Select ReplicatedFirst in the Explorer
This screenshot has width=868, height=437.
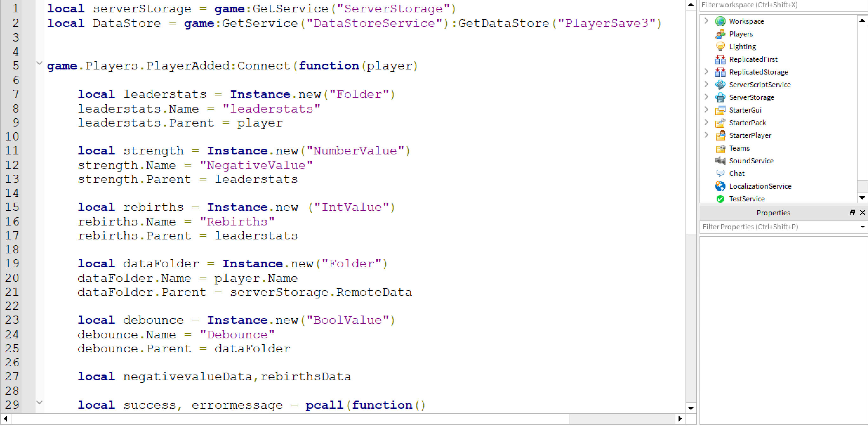(x=753, y=59)
